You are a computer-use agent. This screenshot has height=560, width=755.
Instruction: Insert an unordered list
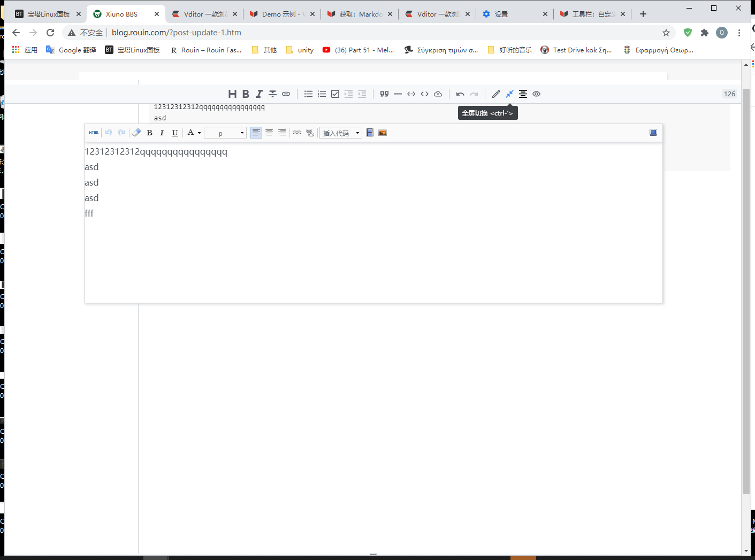coord(308,94)
